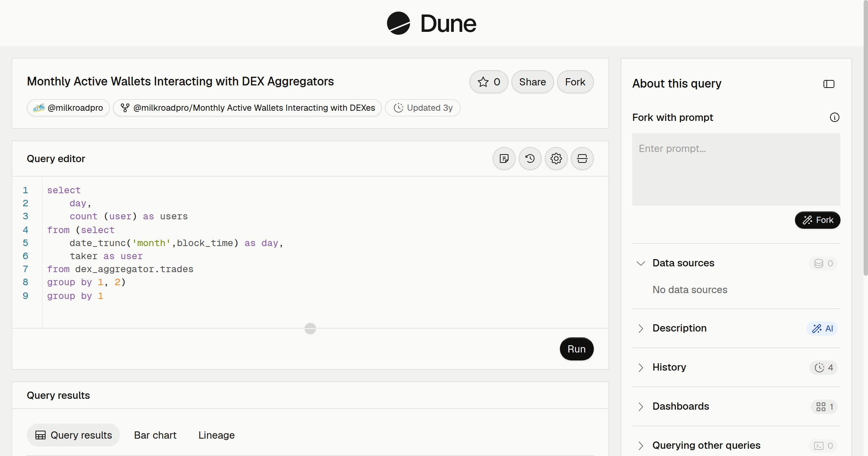
Task: Open query version history icon
Action: pyautogui.click(x=530, y=159)
